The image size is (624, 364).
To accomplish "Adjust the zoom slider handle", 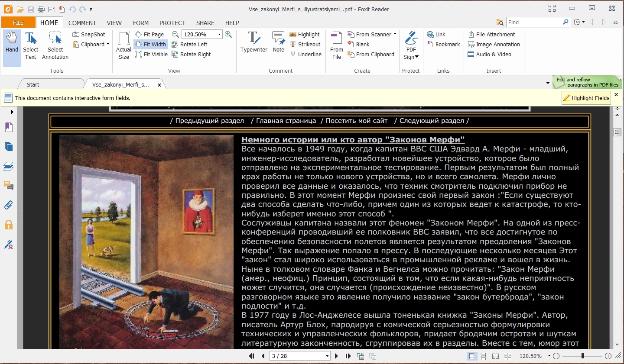I will click(x=583, y=356).
